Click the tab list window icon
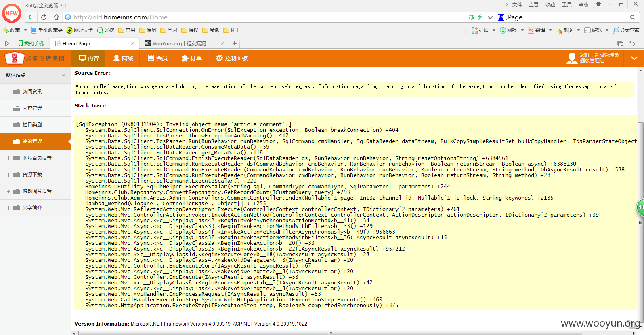This screenshot has height=335, width=644. pyautogui.click(x=620, y=44)
